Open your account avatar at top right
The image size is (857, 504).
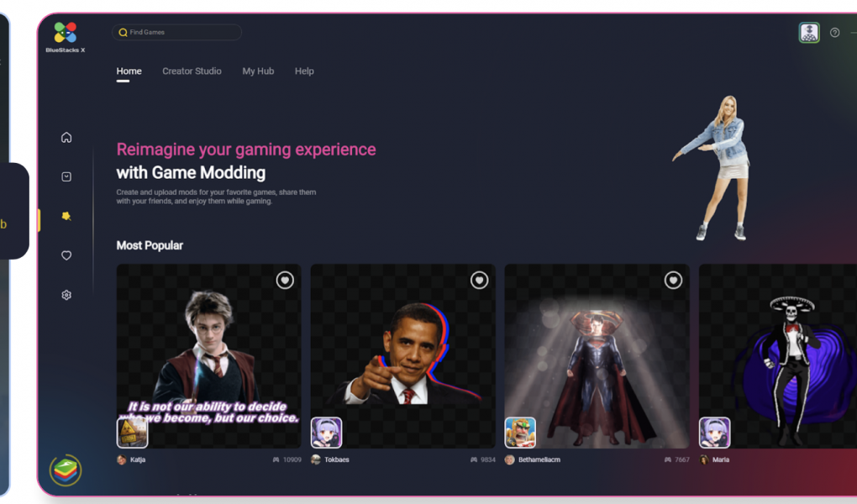coord(808,32)
